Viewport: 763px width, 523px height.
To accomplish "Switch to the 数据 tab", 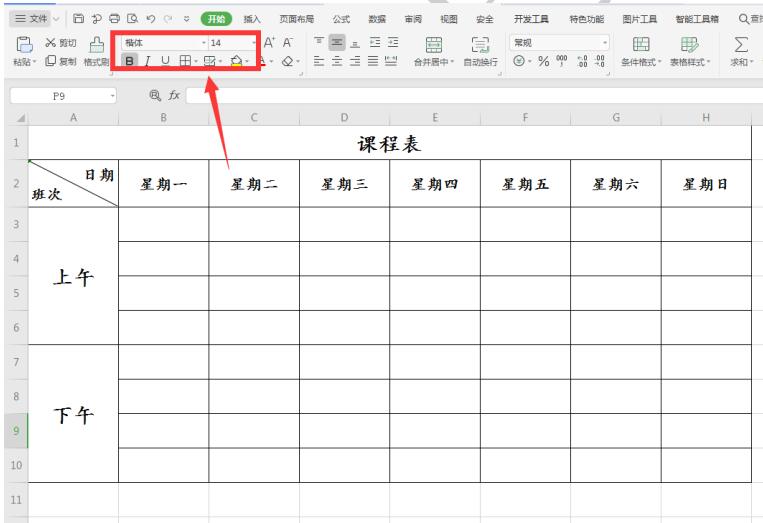I will click(377, 19).
